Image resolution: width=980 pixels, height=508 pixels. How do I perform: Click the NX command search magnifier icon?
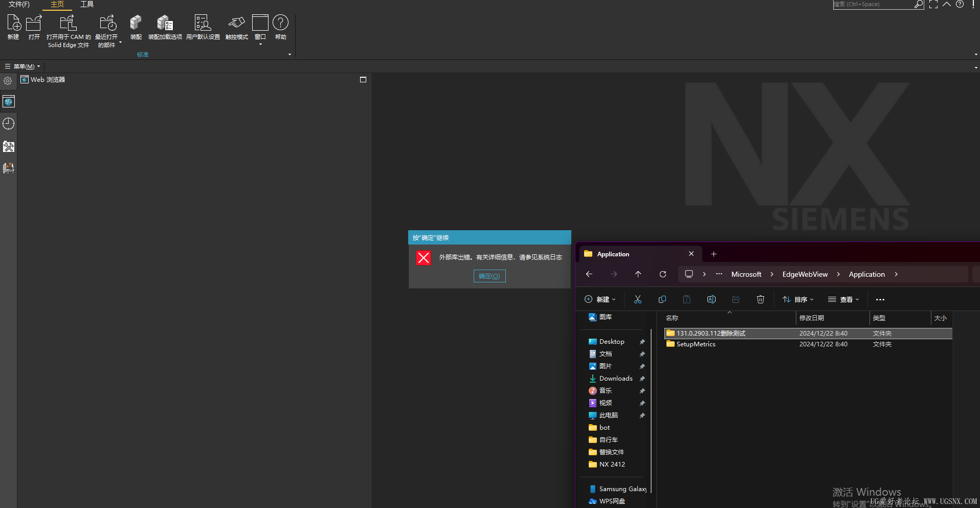point(919,5)
